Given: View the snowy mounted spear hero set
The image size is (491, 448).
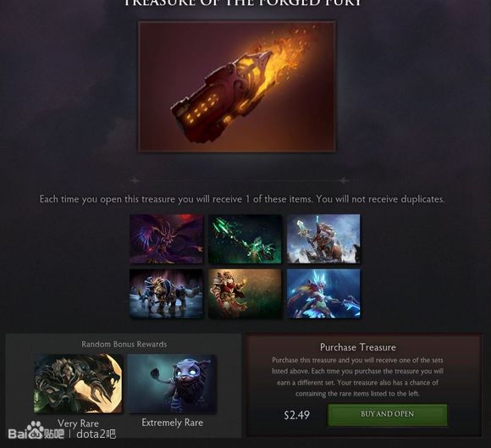Looking at the screenshot, I should (x=323, y=239).
